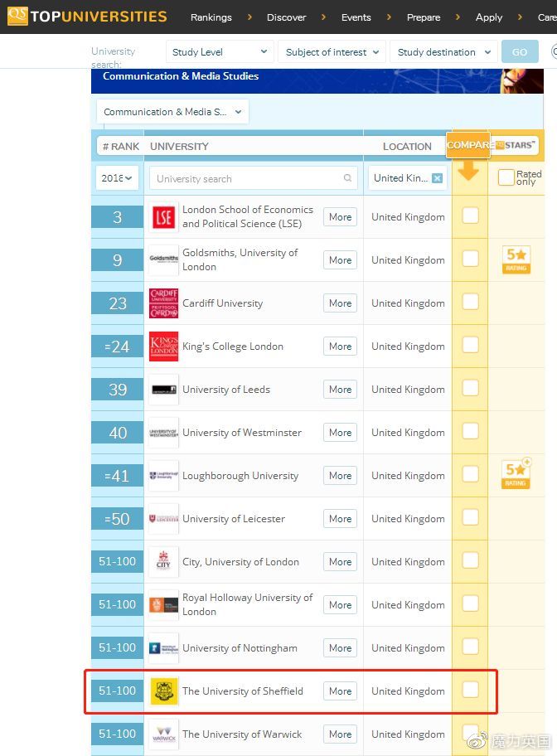The image size is (557, 756).
Task: Open the Prepare menu
Action: pos(424,17)
